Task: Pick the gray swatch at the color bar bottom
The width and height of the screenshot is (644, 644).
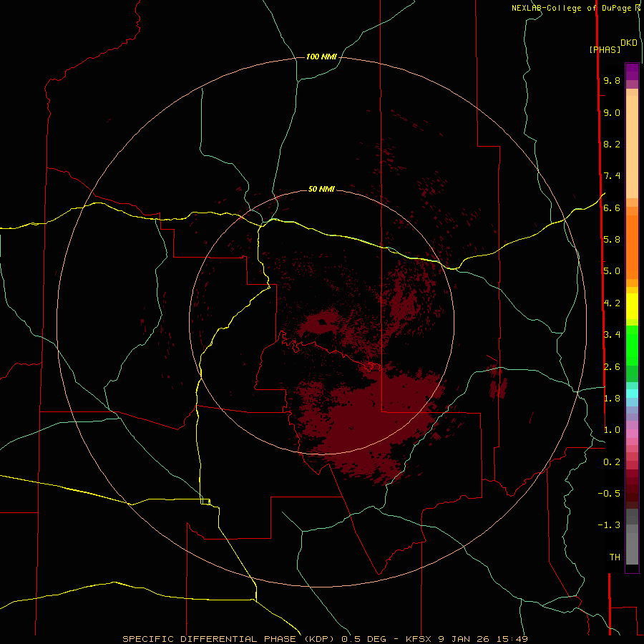Action: point(632,548)
